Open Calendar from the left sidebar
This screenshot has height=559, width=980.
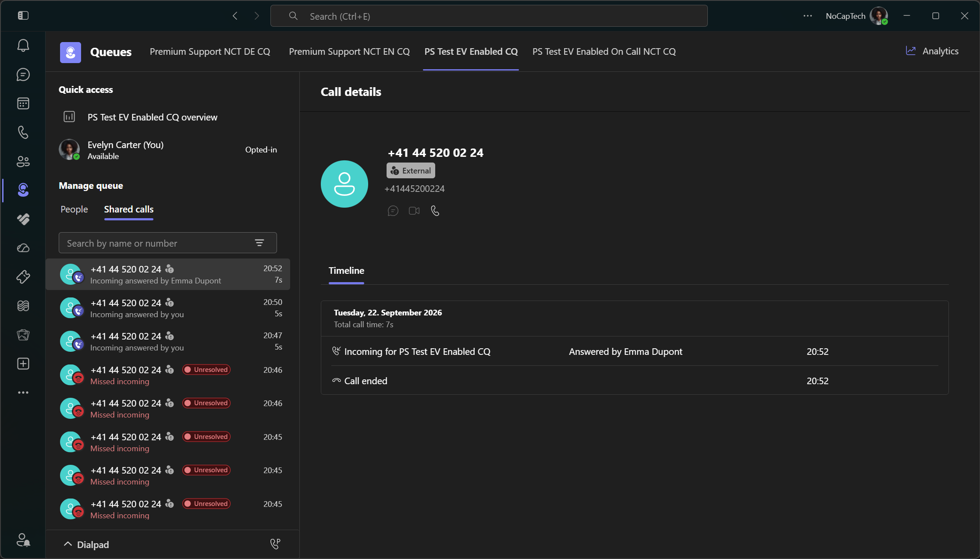click(23, 103)
